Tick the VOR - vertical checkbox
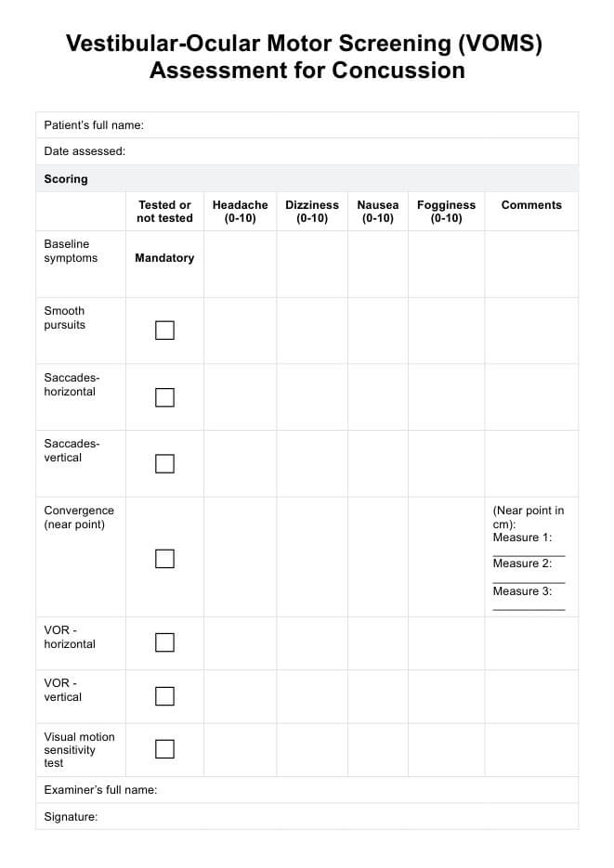 [164, 696]
